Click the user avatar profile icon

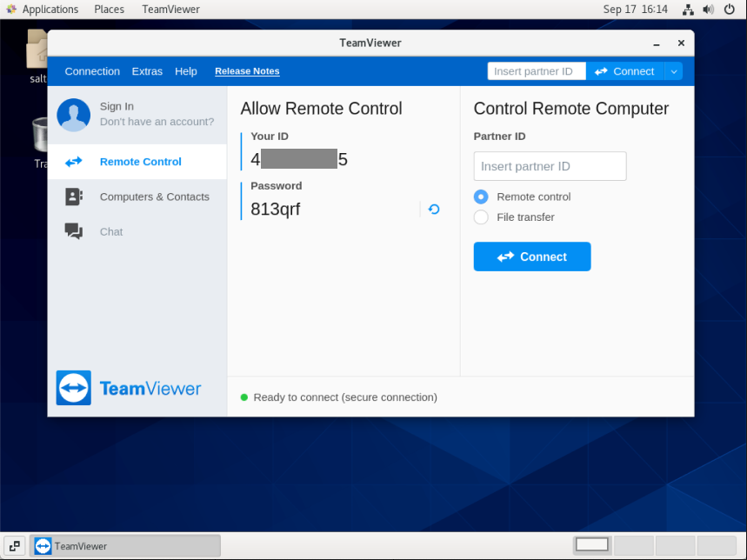pyautogui.click(x=73, y=115)
